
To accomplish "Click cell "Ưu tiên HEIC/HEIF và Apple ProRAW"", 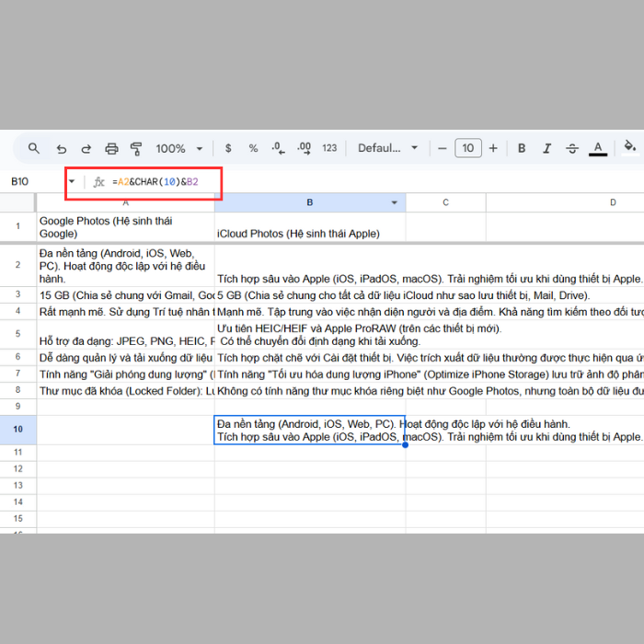I will coord(310,334).
